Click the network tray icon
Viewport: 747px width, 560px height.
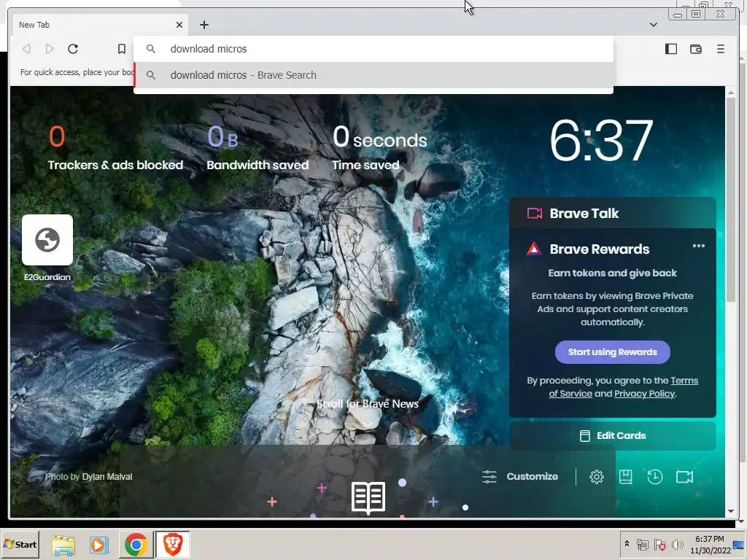[x=643, y=544]
